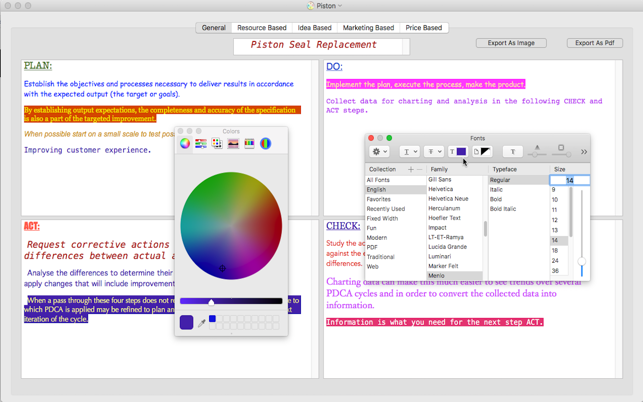Click the CHECK heading text
The image size is (643, 402).
(343, 226)
